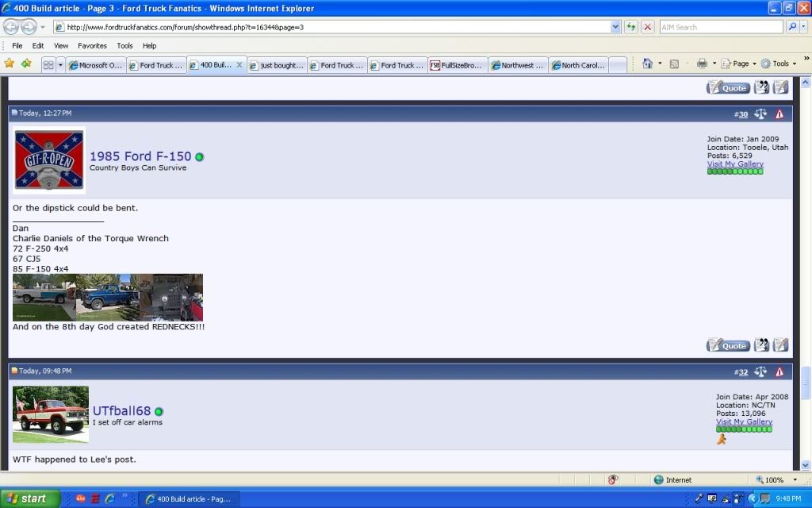Switch to the just bought... tab
The height and width of the screenshot is (508, 812).
coord(277,65)
